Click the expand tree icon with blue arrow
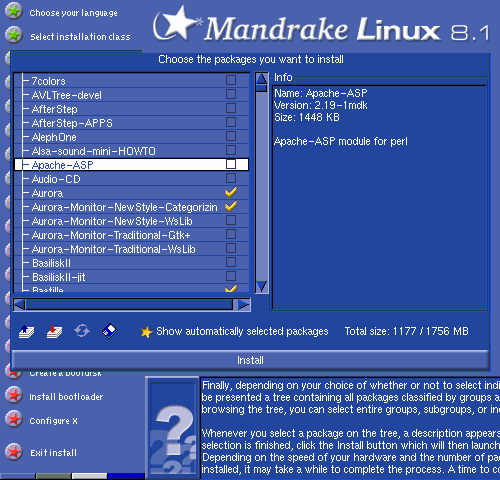Viewport: 500px width, 480px height. pyautogui.click(x=27, y=332)
